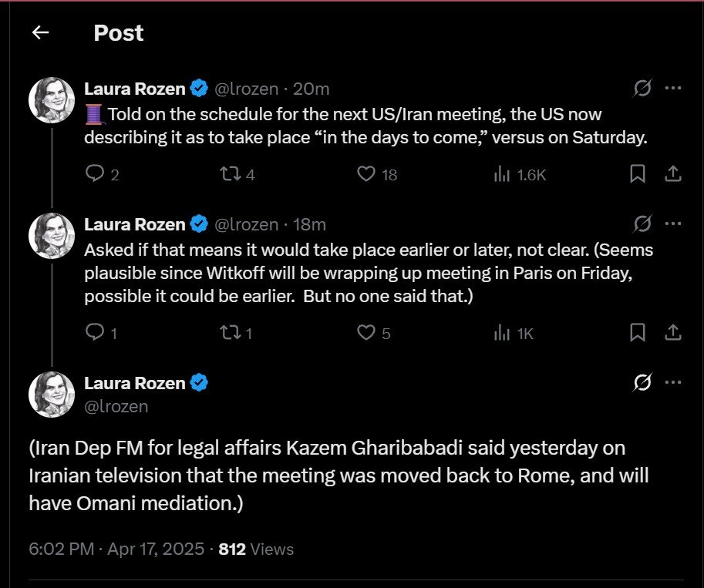Viewport: 704px width, 588px height.
Task: Bookmark the first post in thread
Action: pos(638,174)
